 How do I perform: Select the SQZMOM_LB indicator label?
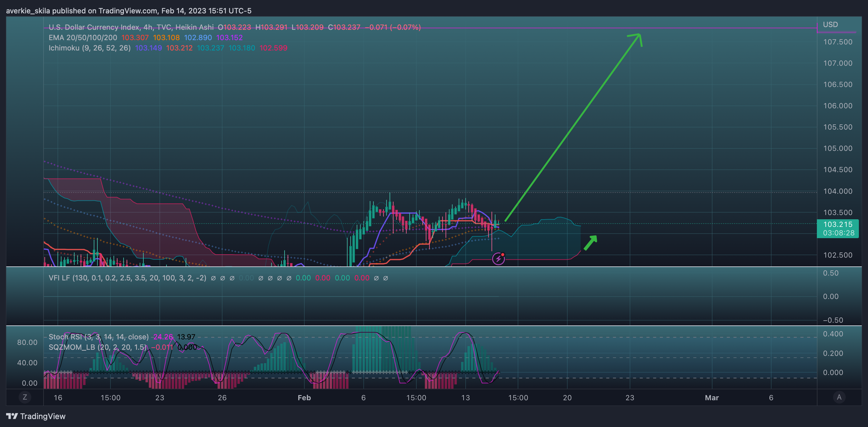point(98,347)
